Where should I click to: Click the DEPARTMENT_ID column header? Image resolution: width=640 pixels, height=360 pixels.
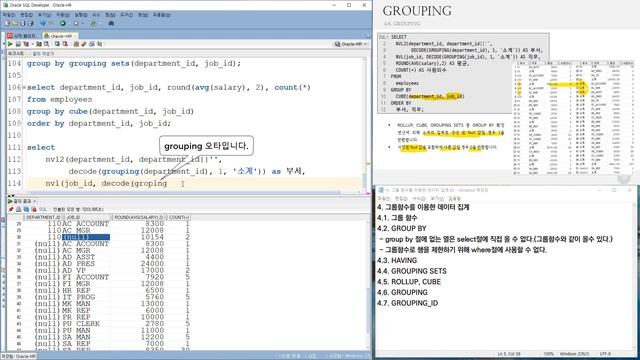(x=43, y=217)
